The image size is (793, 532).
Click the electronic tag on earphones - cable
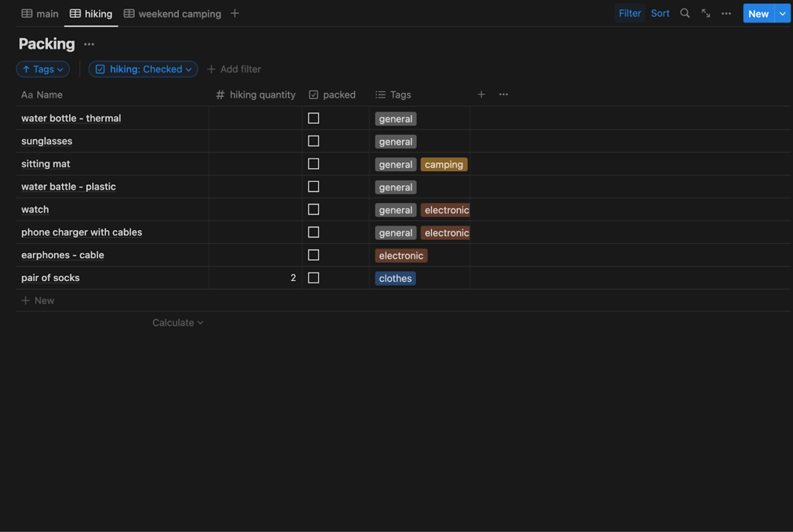pyautogui.click(x=401, y=256)
